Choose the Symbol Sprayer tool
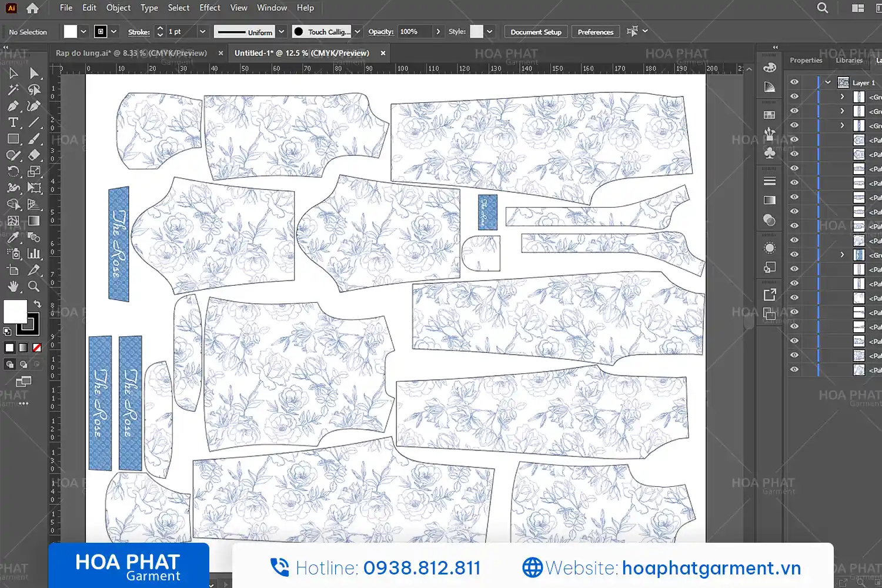 (13, 254)
